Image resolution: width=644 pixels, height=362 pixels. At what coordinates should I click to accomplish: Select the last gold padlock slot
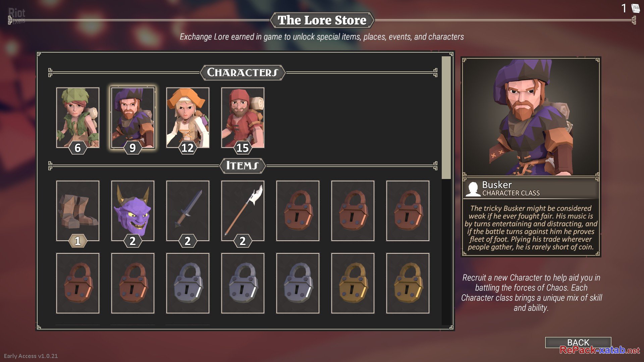pyautogui.click(x=408, y=283)
